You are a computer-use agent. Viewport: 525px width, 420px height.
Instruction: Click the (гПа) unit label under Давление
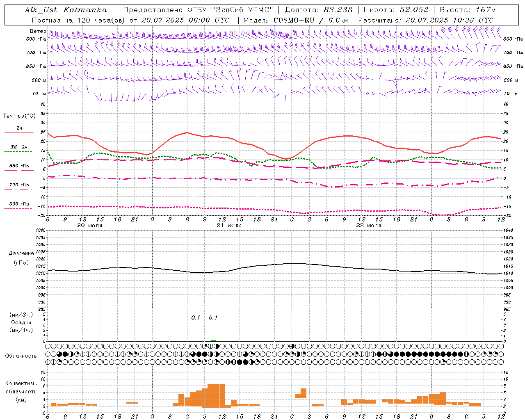[x=21, y=263]
